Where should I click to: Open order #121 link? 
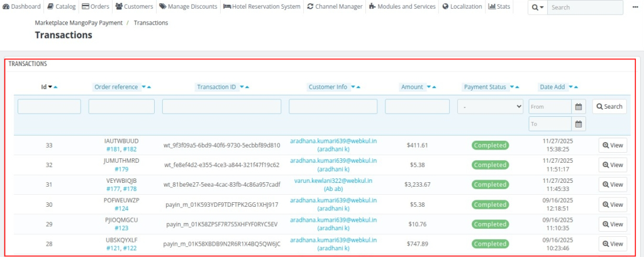pos(113,248)
